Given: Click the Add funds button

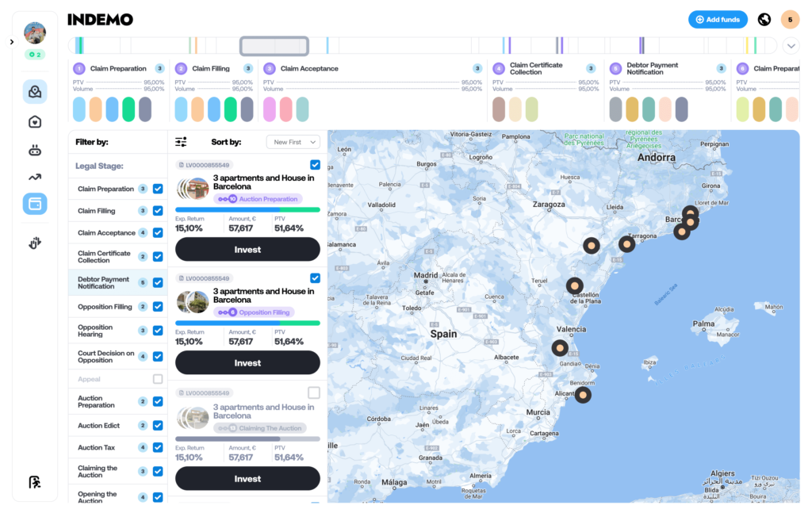Looking at the screenshot, I should click(x=718, y=20).
